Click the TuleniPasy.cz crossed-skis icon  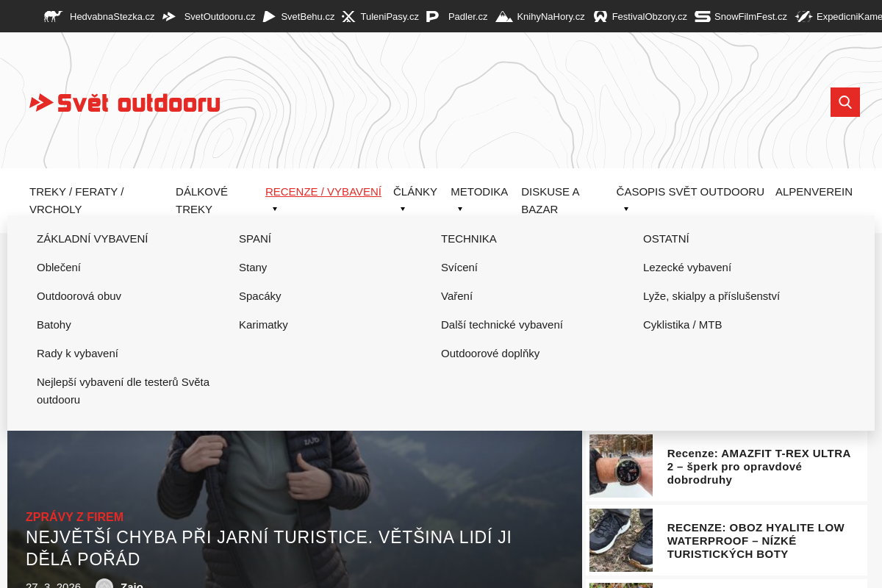tap(348, 15)
